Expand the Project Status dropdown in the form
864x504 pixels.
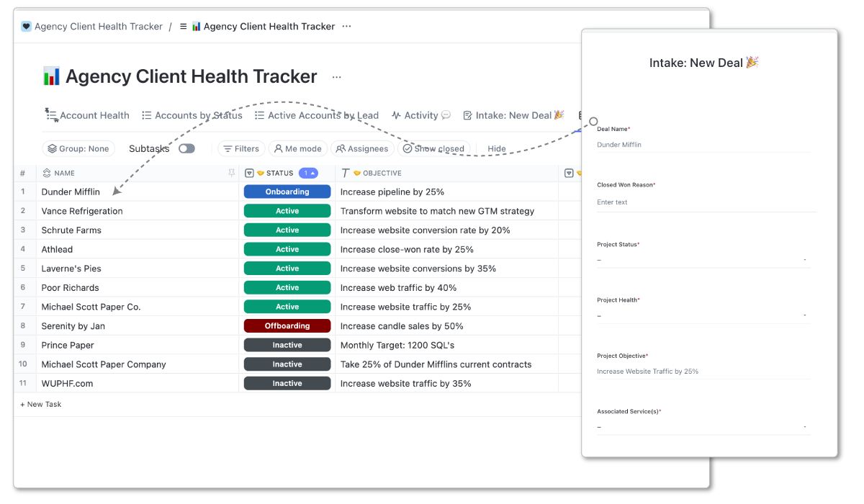[703, 258]
